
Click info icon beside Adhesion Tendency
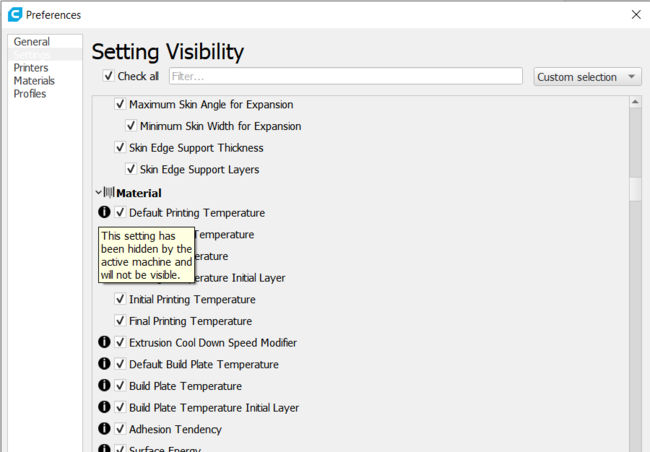(x=104, y=429)
